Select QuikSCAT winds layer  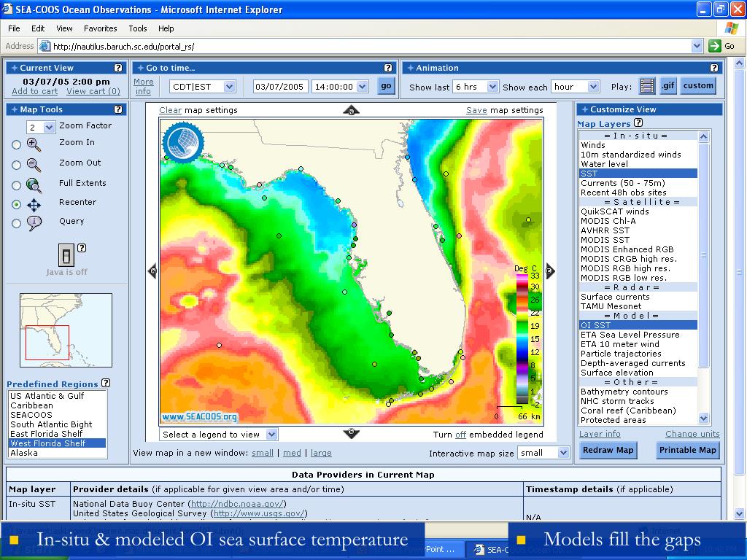pyautogui.click(x=614, y=211)
